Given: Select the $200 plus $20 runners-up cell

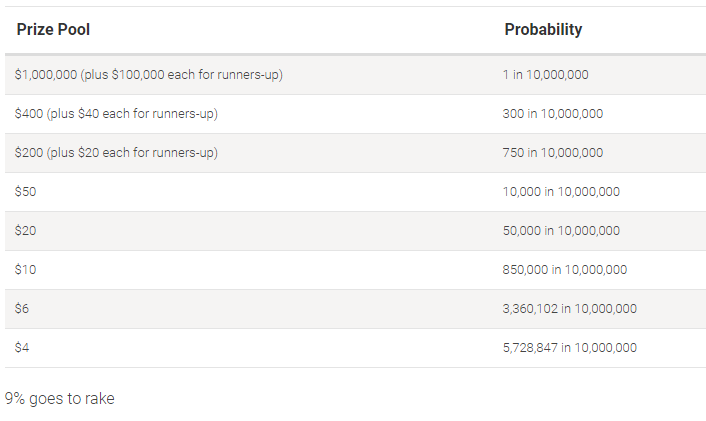Looking at the screenshot, I should (116, 153).
